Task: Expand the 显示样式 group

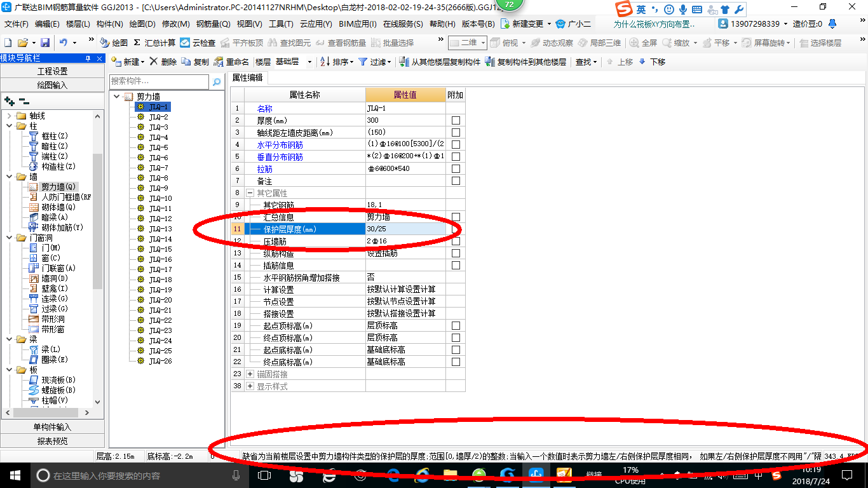Action: pyautogui.click(x=250, y=386)
